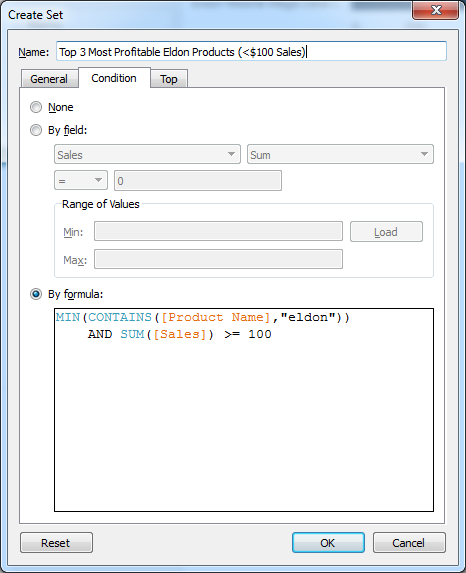Click the comparison value field showing 0
Viewport: 466px width, 573px height.
198,181
